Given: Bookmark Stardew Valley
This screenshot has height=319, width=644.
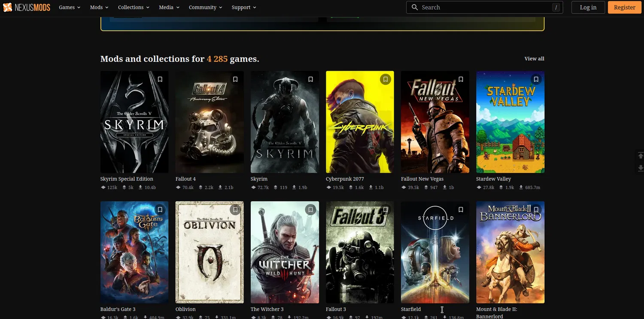Looking at the screenshot, I should tap(536, 79).
